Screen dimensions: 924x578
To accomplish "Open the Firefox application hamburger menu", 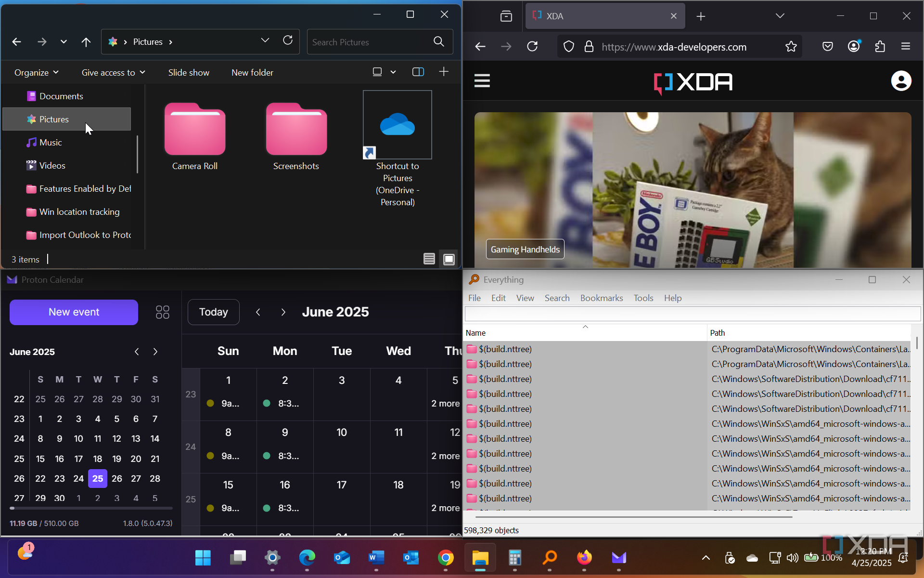I will [x=906, y=47].
